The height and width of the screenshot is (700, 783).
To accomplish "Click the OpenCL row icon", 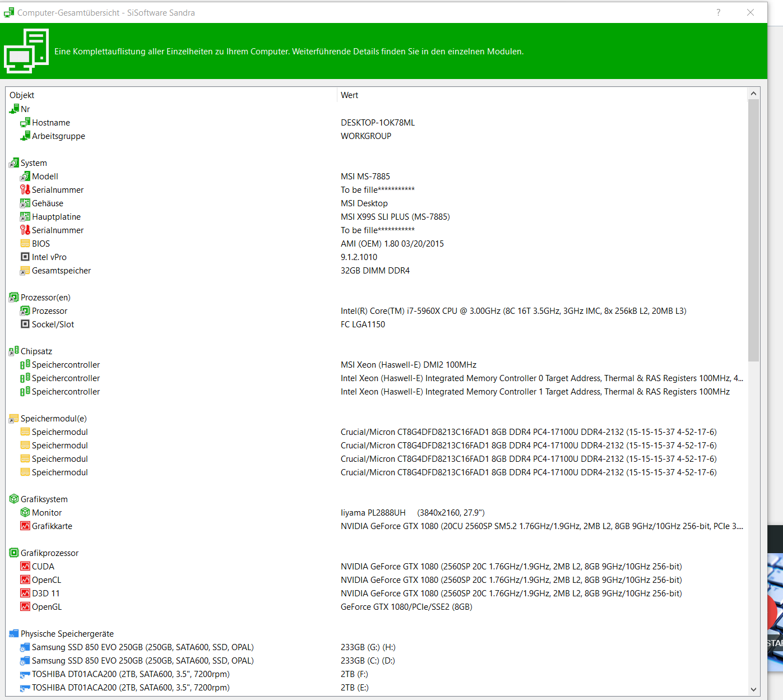I will 25,580.
